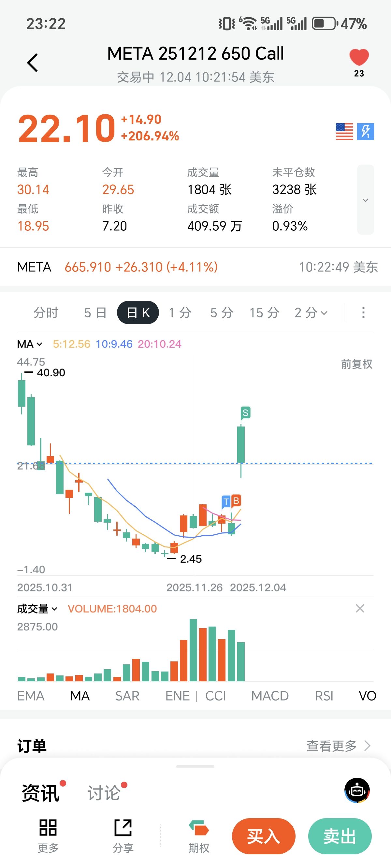Tap the back arrow icon
391x868 pixels.
pos(32,63)
